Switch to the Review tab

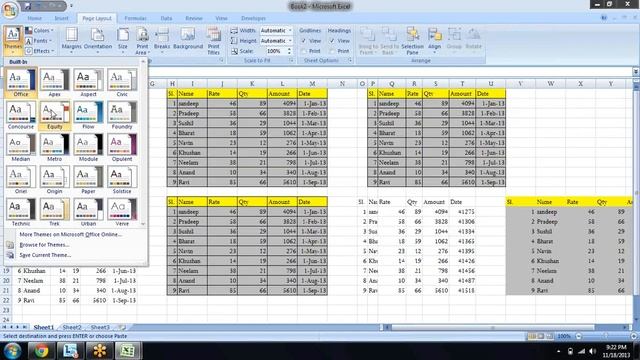coord(194,18)
